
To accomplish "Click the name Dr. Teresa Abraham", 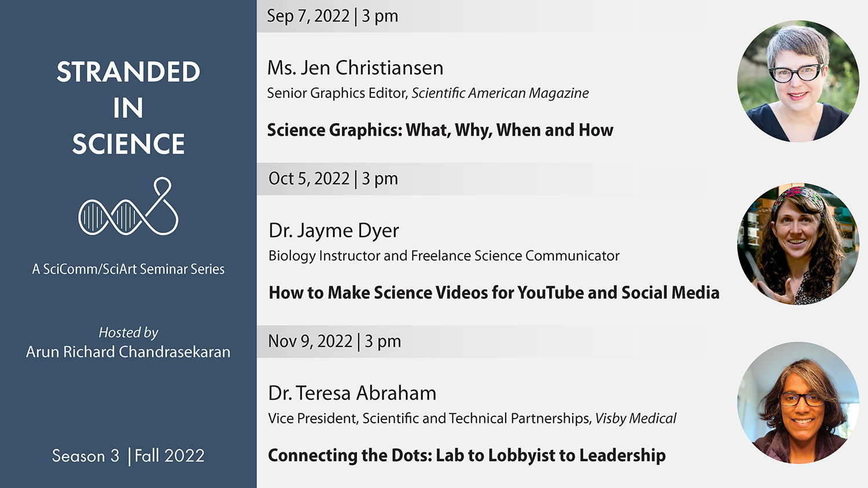I will (x=352, y=393).
